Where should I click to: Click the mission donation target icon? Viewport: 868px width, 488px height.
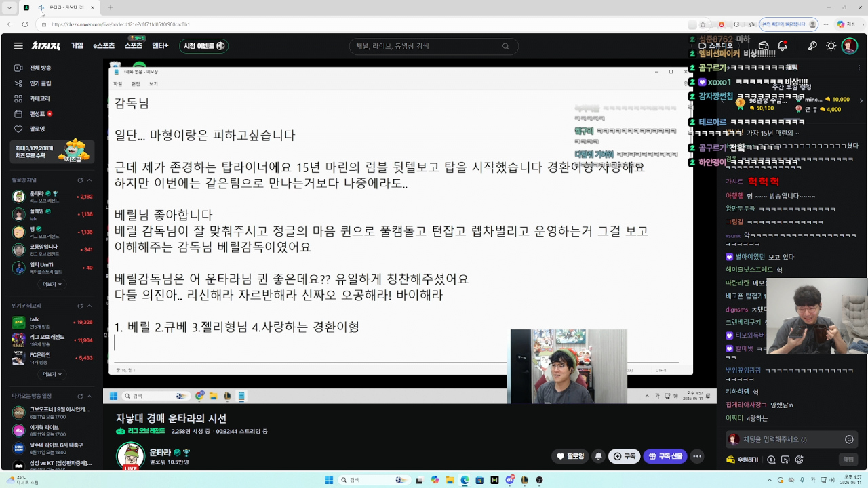pyautogui.click(x=799, y=460)
